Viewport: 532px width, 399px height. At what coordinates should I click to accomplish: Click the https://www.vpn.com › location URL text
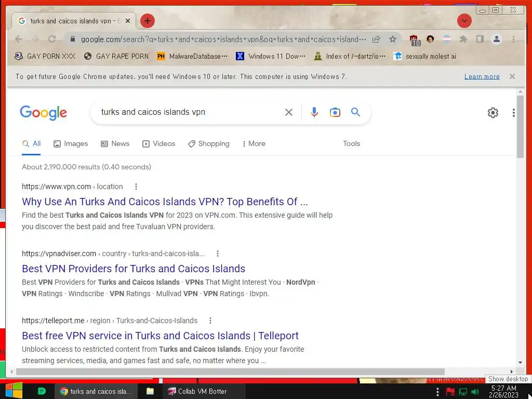(x=72, y=187)
